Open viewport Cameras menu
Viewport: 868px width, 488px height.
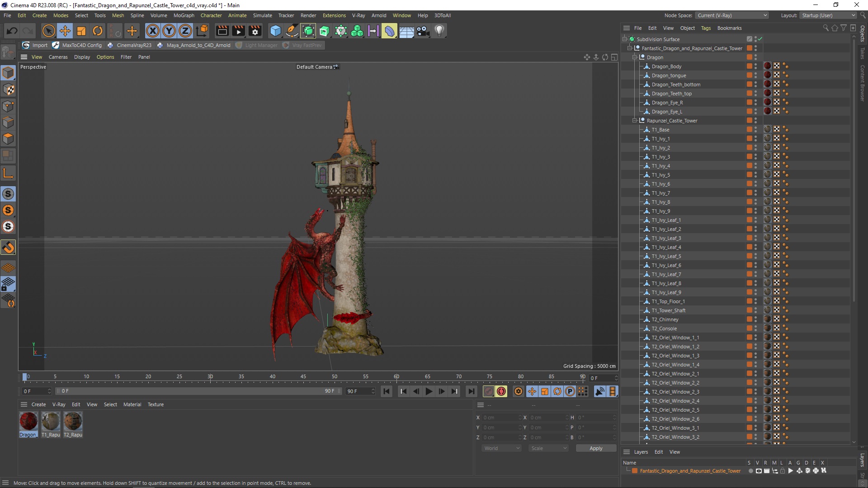[58, 57]
